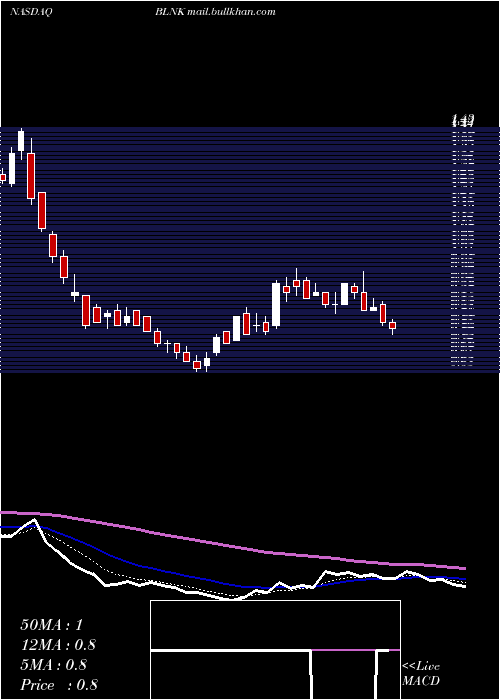Select the Price : 0.8 reading
The width and height of the screenshot is (500, 700).
click(x=59, y=685)
